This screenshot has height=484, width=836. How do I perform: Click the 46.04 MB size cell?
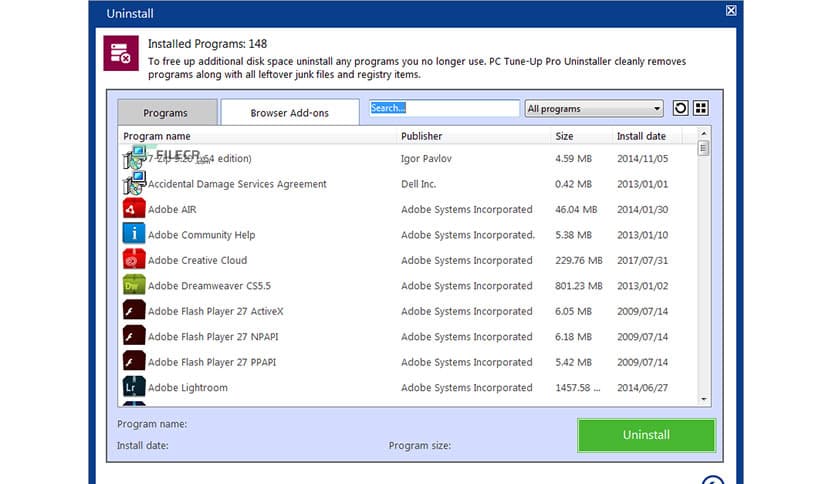click(x=576, y=209)
